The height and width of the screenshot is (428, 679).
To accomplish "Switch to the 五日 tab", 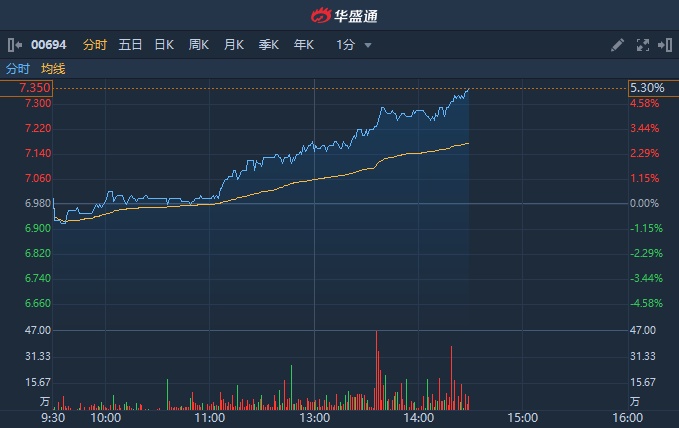I will [x=130, y=45].
